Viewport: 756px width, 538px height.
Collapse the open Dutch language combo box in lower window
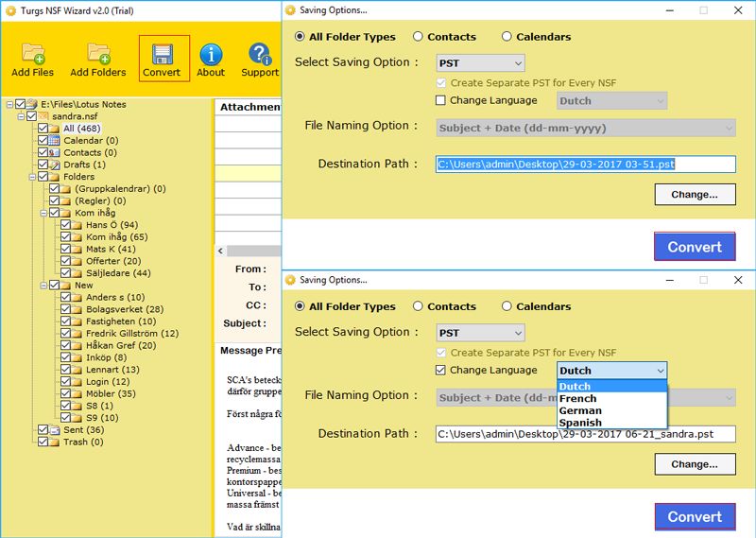611,371
